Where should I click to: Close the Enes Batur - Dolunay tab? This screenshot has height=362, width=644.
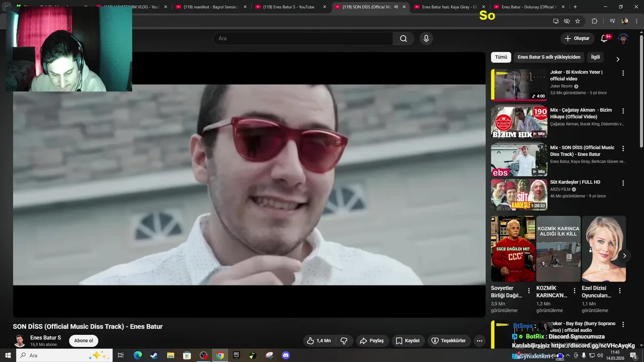coord(563,7)
